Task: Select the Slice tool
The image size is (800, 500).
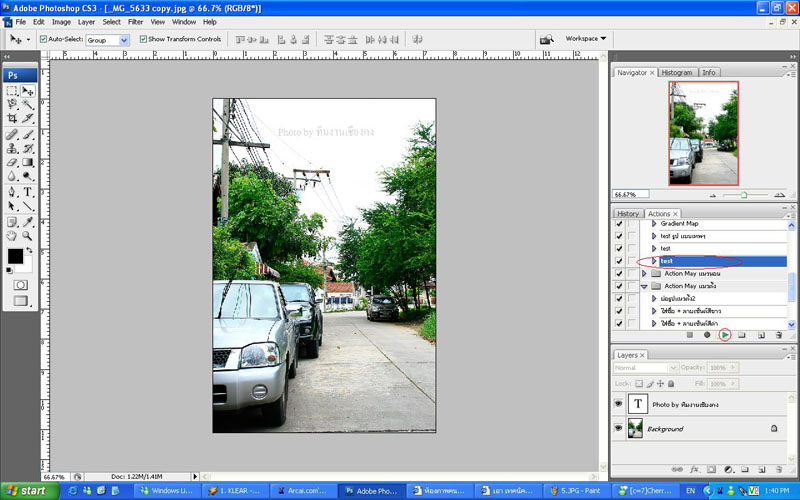Action: pos(28,118)
